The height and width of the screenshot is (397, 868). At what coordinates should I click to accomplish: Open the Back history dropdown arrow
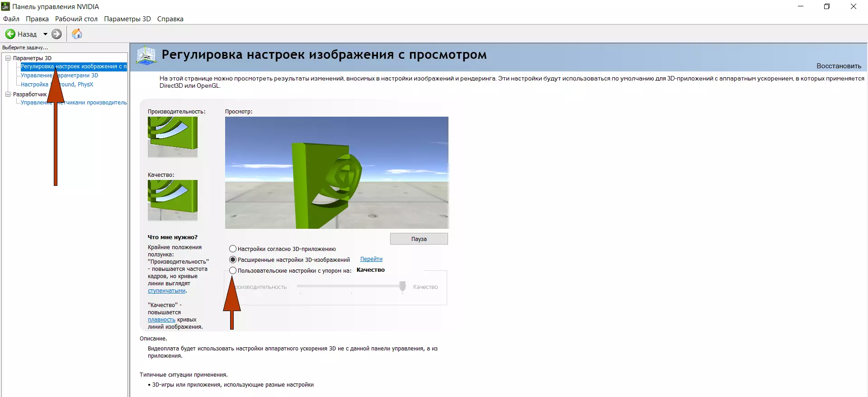point(45,34)
